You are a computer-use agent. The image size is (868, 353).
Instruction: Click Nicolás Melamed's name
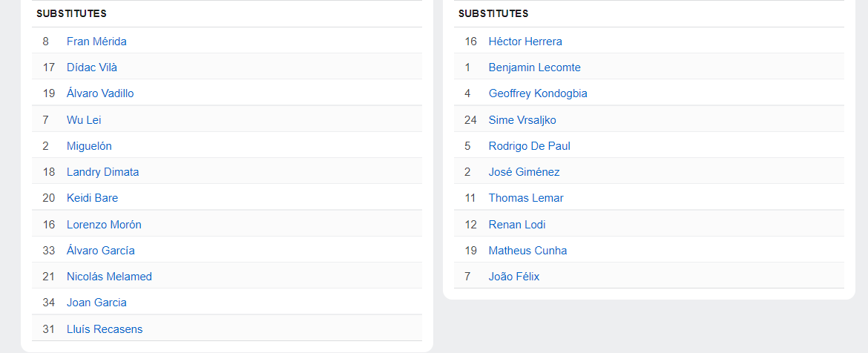(x=109, y=277)
